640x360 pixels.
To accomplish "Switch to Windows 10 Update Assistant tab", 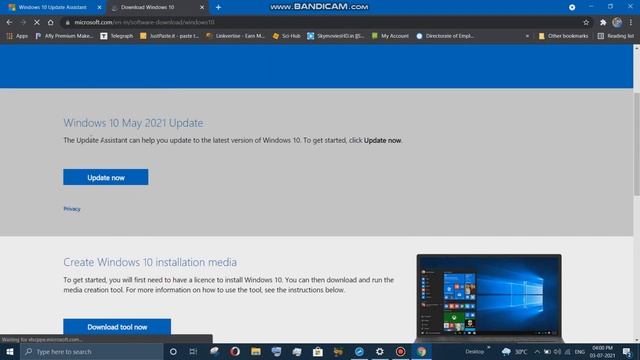I will click(x=53, y=7).
